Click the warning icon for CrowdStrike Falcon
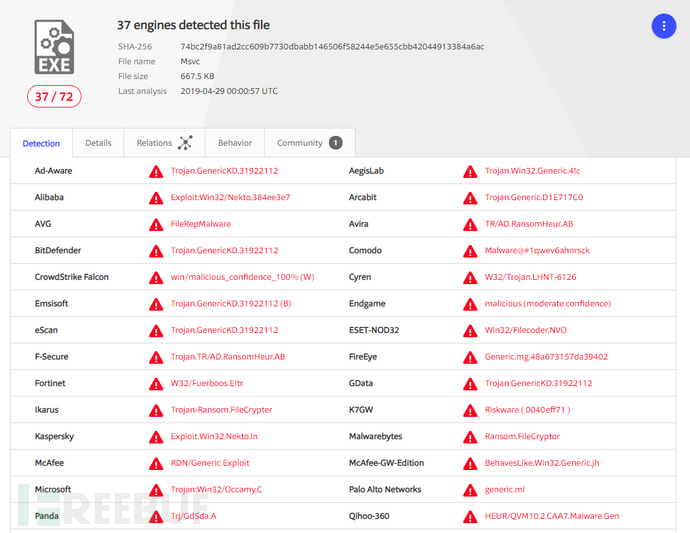Viewport: 690px width, 533px height. click(x=156, y=277)
